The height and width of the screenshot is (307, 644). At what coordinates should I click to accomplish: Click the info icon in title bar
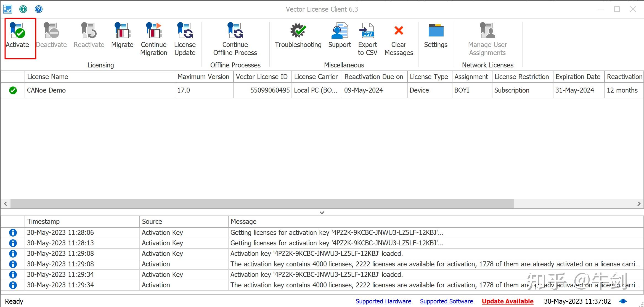pyautogui.click(x=23, y=9)
